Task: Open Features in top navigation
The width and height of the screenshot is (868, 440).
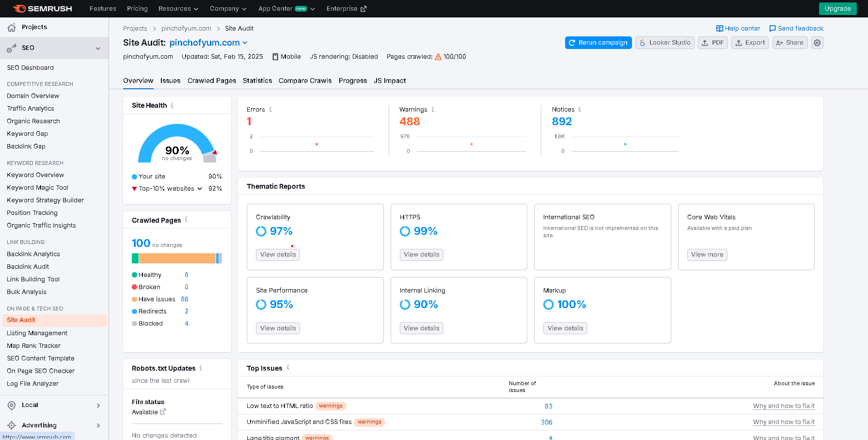Action: point(103,9)
